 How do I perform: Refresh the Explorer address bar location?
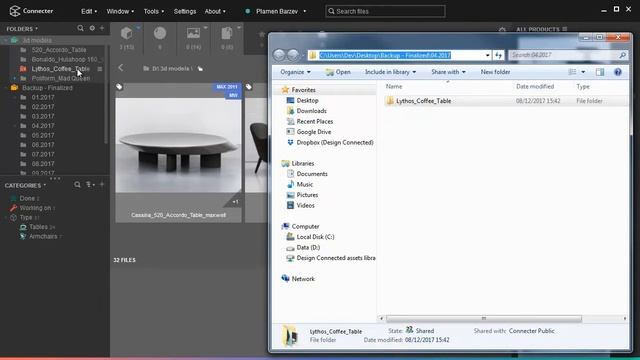498,55
